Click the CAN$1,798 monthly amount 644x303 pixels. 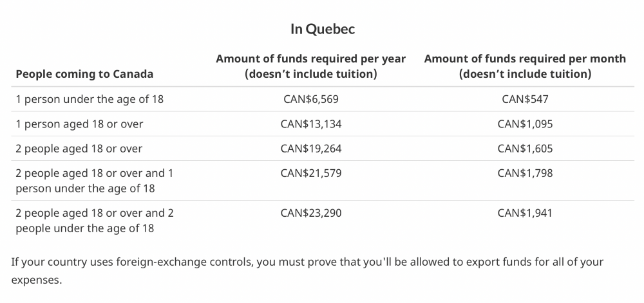pyautogui.click(x=525, y=173)
